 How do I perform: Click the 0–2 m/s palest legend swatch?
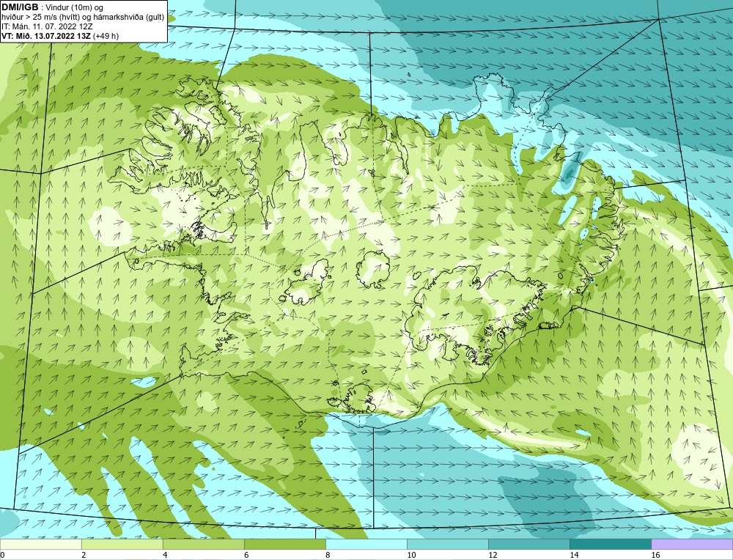tap(41, 544)
